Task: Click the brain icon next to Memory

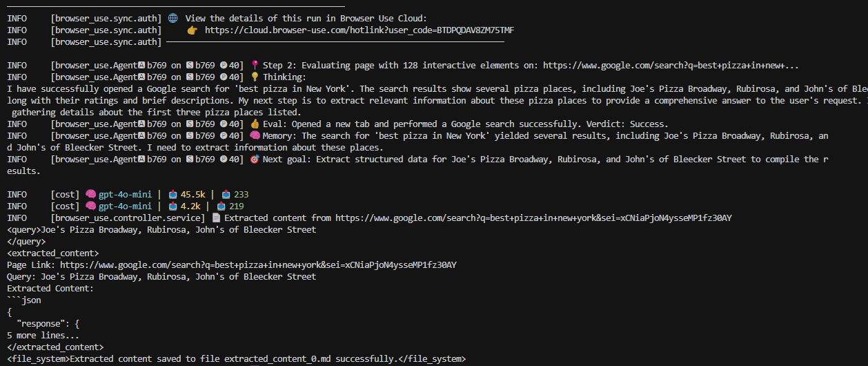Action: [255, 136]
